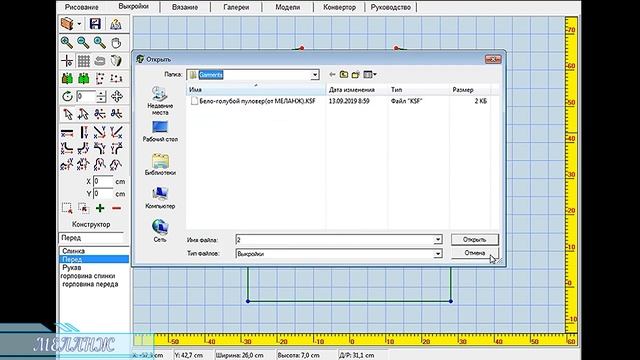Click the rotation angle input field
This screenshot has width=640, height=360.
coord(86,96)
